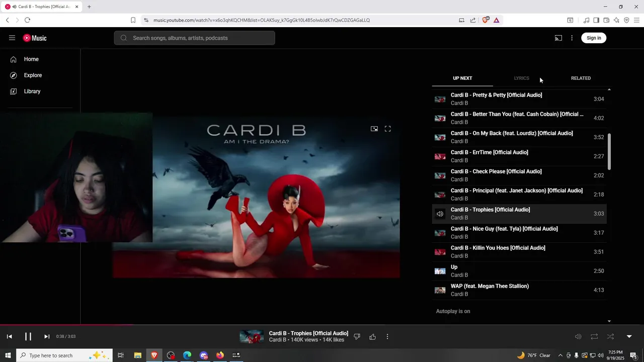Select the Up Next tab
The width and height of the screenshot is (644, 362).
click(x=462, y=78)
